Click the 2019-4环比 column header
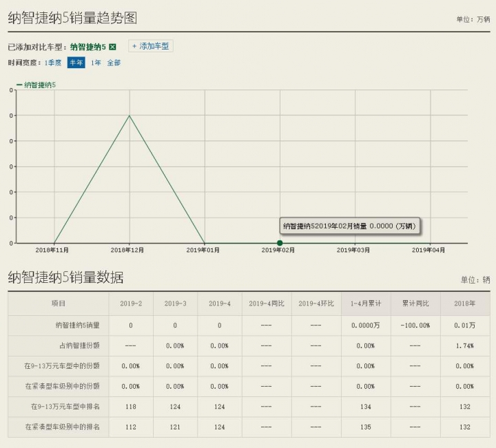 click(316, 303)
